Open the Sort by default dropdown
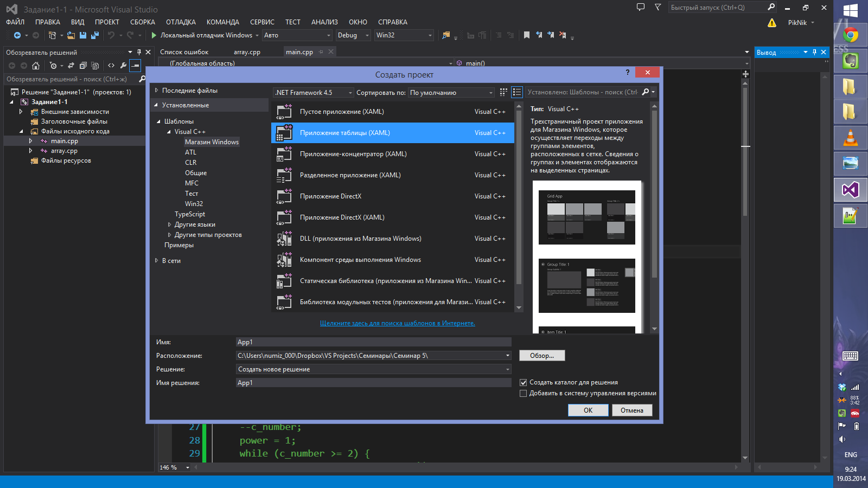 [x=451, y=93]
